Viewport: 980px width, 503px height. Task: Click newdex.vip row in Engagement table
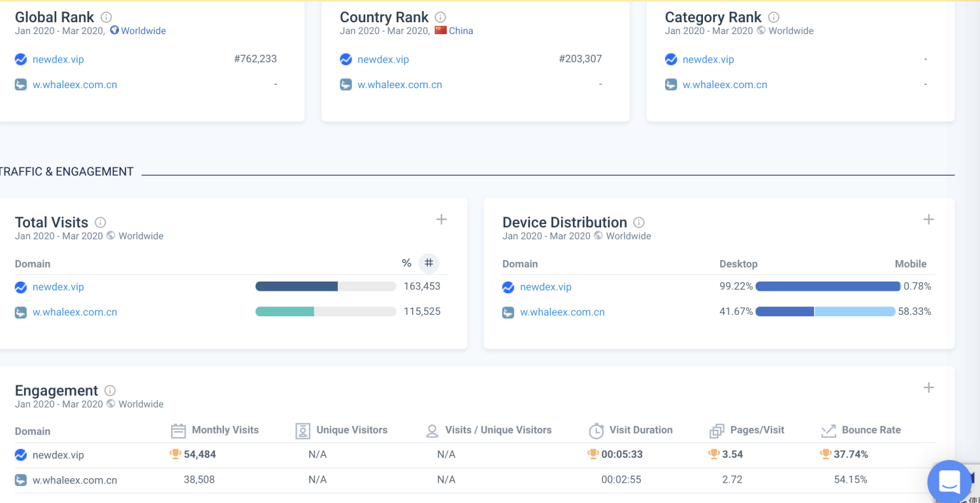click(476, 455)
